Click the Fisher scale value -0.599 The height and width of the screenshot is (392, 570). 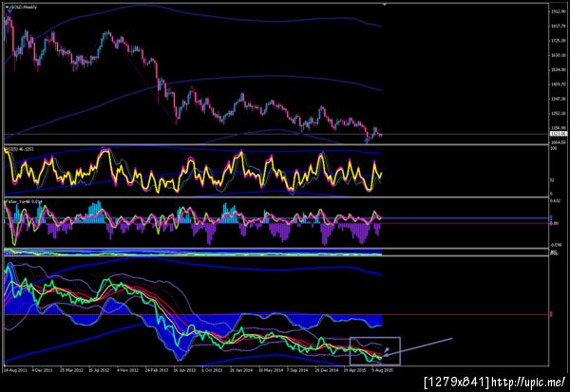556,245
